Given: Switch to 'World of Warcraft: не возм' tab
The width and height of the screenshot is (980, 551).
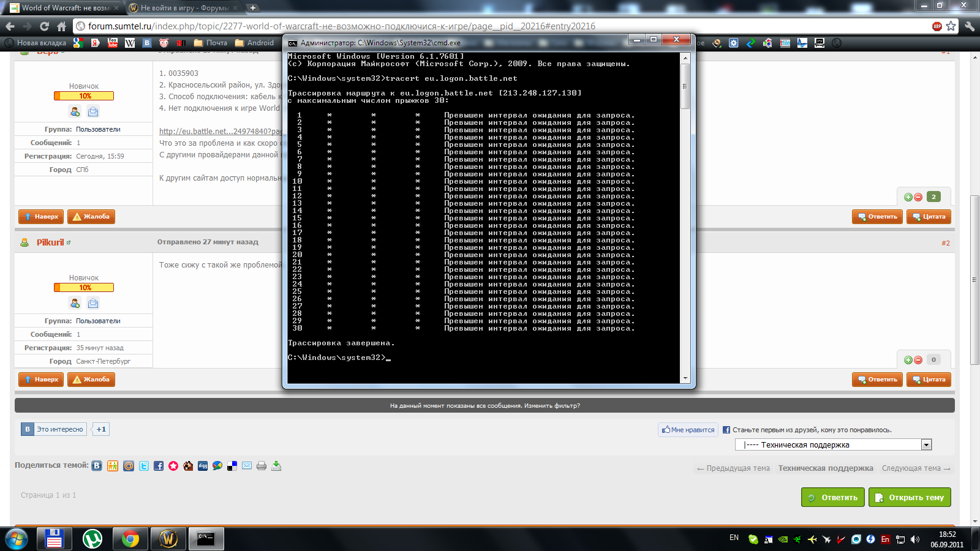Looking at the screenshot, I should pyautogui.click(x=66, y=8).
